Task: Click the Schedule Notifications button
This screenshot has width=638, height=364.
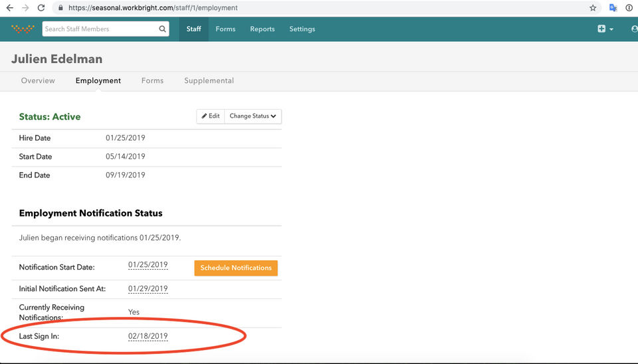Action: pos(236,268)
